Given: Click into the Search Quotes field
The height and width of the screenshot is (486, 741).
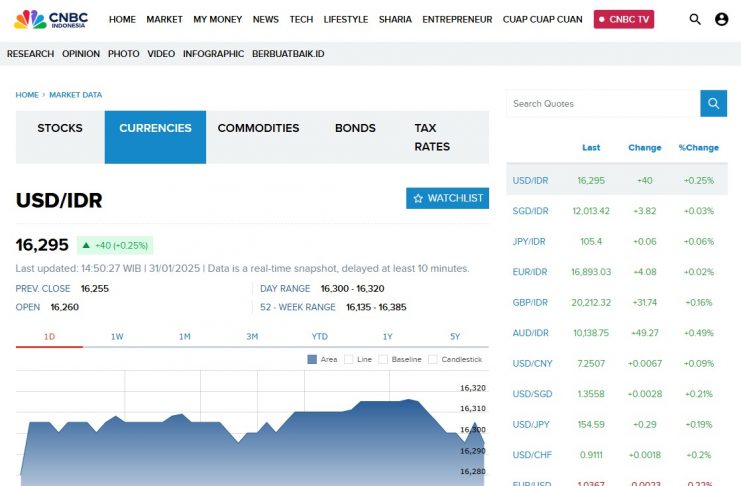Looking at the screenshot, I should (x=602, y=104).
